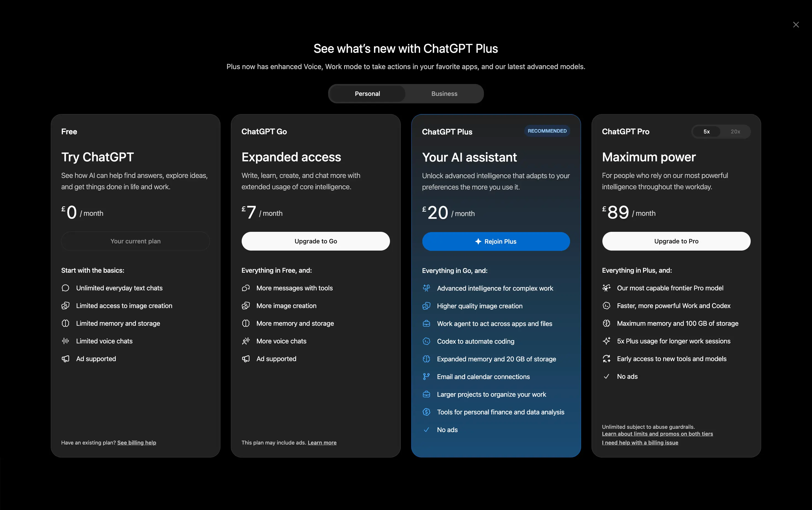
Task: Close the pricing dialog with the X
Action: pyautogui.click(x=796, y=25)
